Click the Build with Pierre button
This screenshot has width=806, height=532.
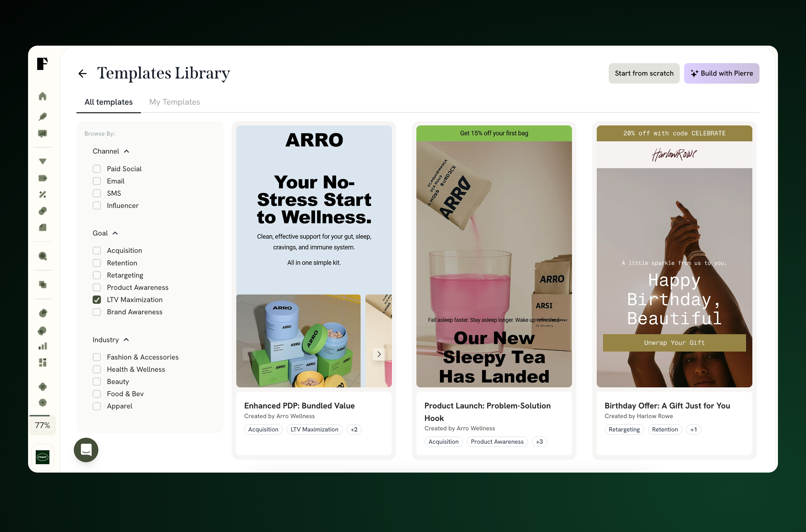tap(722, 73)
